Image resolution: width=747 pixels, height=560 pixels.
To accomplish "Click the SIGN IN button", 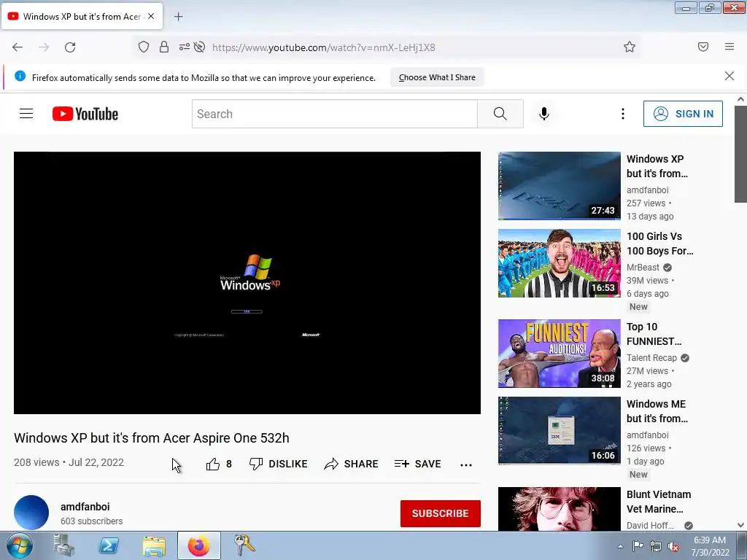I will [683, 114].
